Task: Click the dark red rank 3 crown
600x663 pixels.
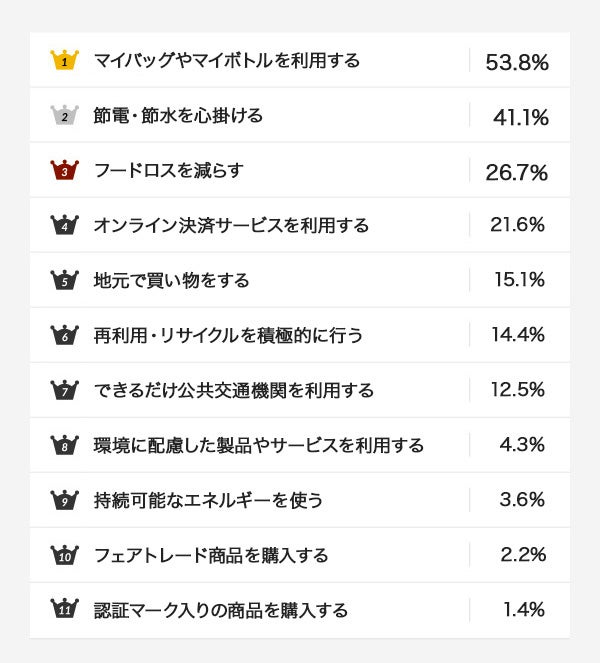Action: point(64,170)
